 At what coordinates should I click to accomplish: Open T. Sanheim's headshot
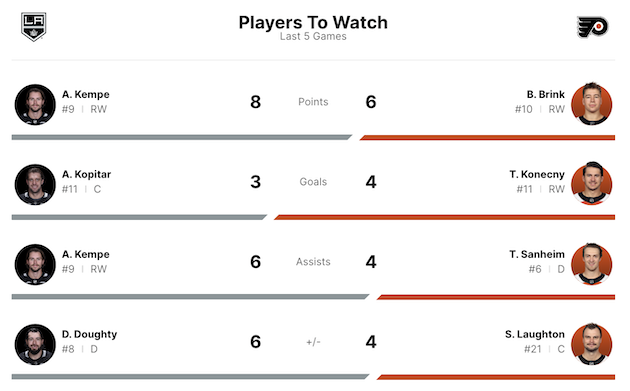point(591,264)
